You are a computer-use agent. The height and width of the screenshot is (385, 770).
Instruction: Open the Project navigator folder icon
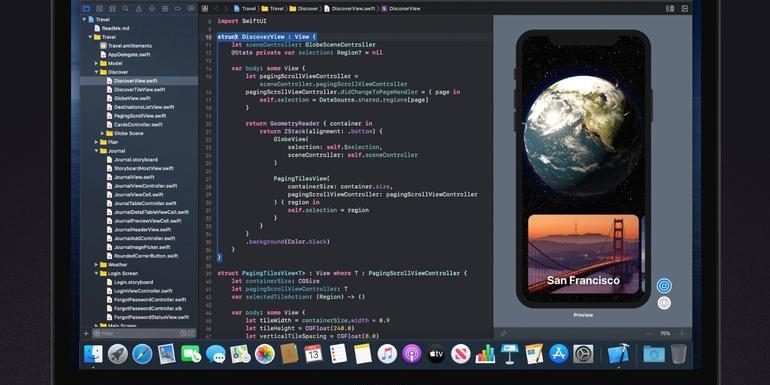coord(86,8)
